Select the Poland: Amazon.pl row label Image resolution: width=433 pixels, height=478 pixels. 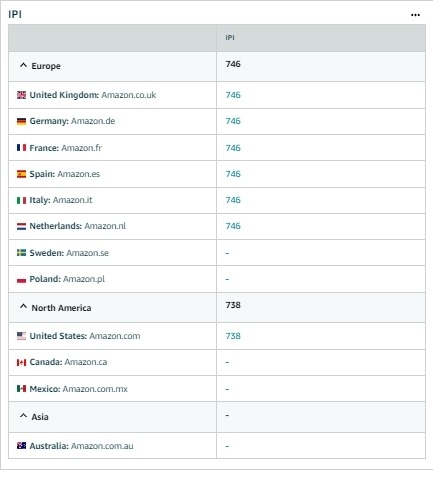point(67,279)
